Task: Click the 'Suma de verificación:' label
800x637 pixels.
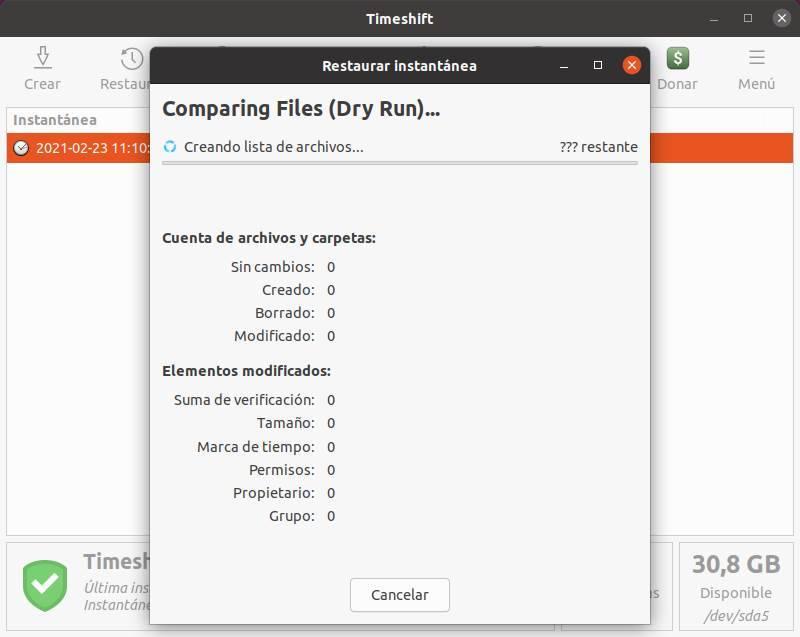Action: [244, 400]
